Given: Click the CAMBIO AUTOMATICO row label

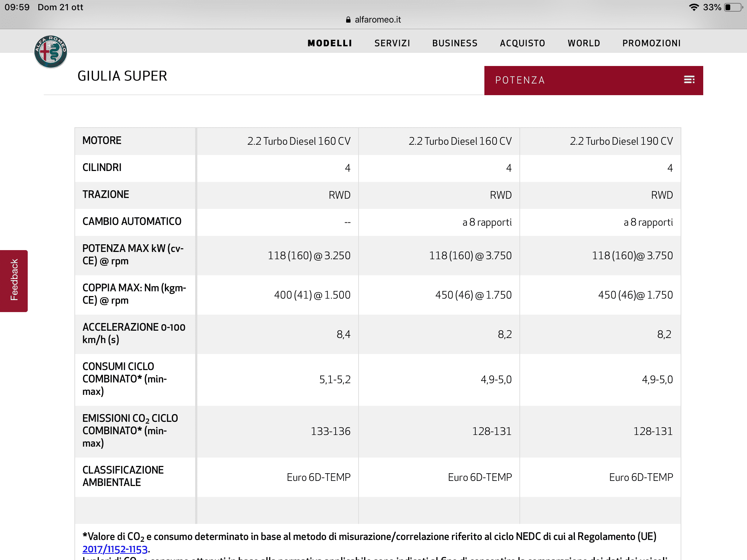Looking at the screenshot, I should 132,222.
